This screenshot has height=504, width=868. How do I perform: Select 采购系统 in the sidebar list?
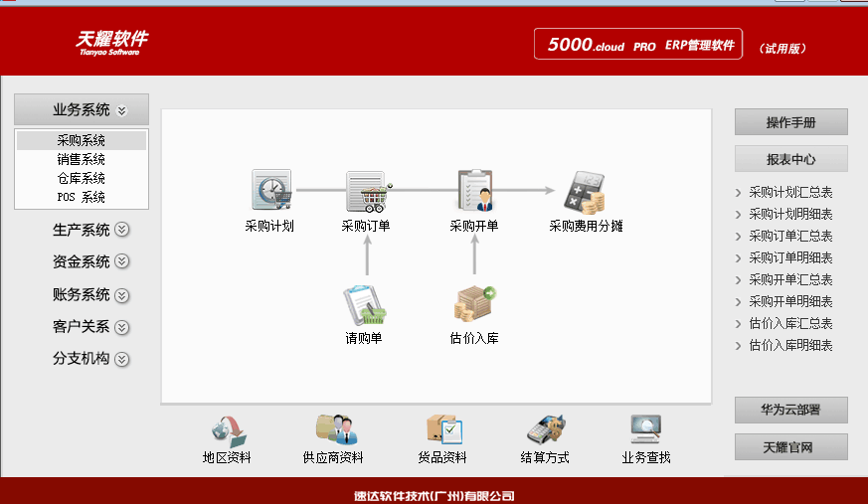(x=82, y=140)
